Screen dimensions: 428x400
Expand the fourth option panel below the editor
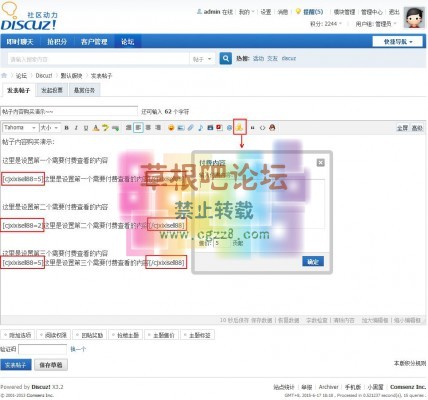tap(125, 335)
